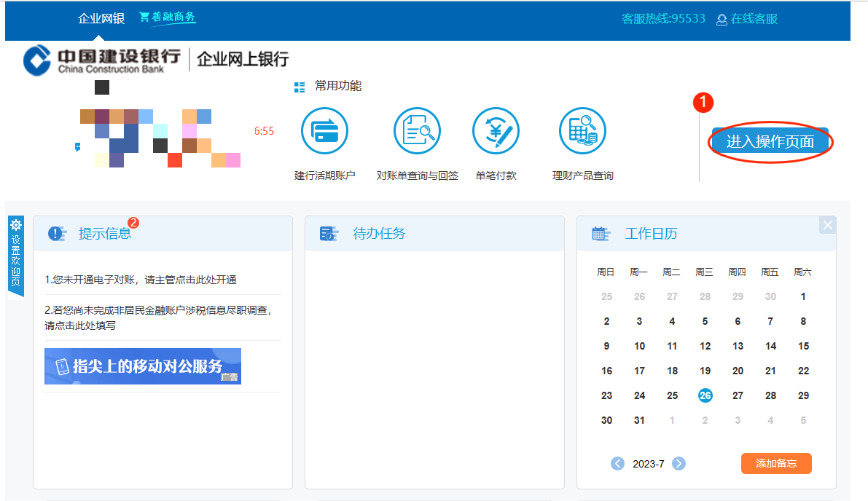Select date 26 in the calendar
This screenshot has width=868, height=501.
705,395
